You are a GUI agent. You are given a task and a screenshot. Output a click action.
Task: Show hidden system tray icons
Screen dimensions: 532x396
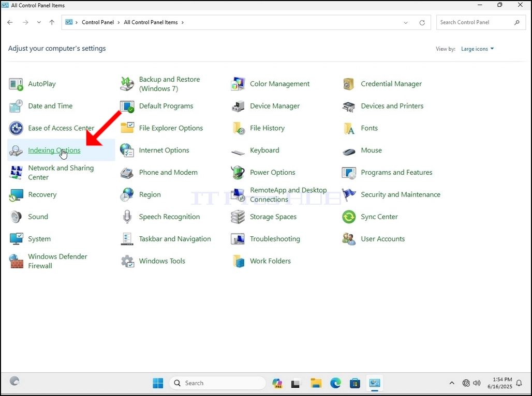452,383
